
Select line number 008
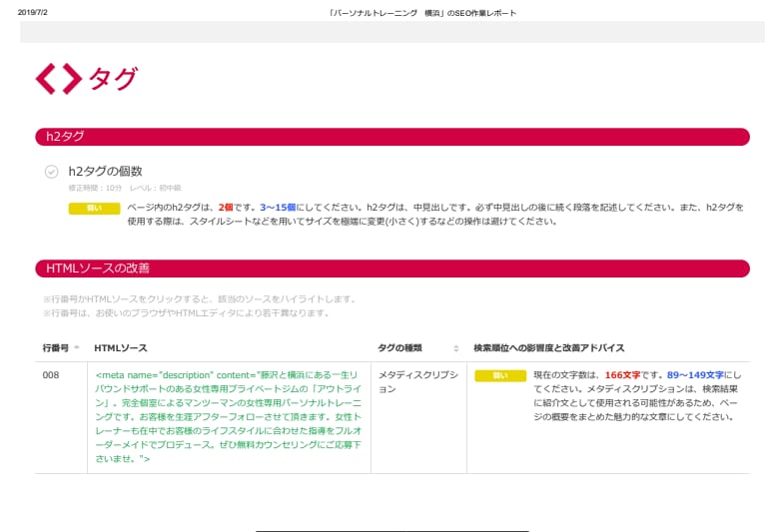point(51,375)
